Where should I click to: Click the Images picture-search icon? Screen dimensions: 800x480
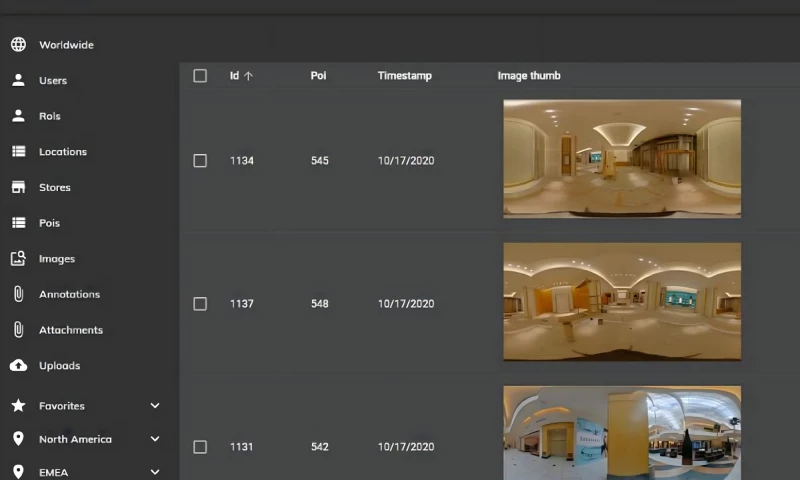coord(18,258)
